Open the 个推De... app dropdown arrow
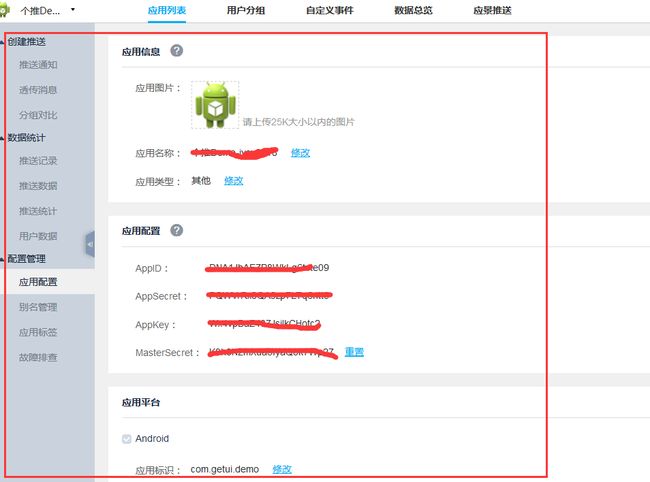Screen dimensions: 650x482 tap(73, 9)
